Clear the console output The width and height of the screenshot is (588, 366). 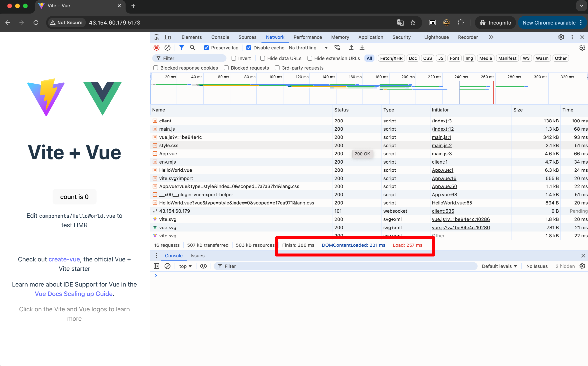167,266
